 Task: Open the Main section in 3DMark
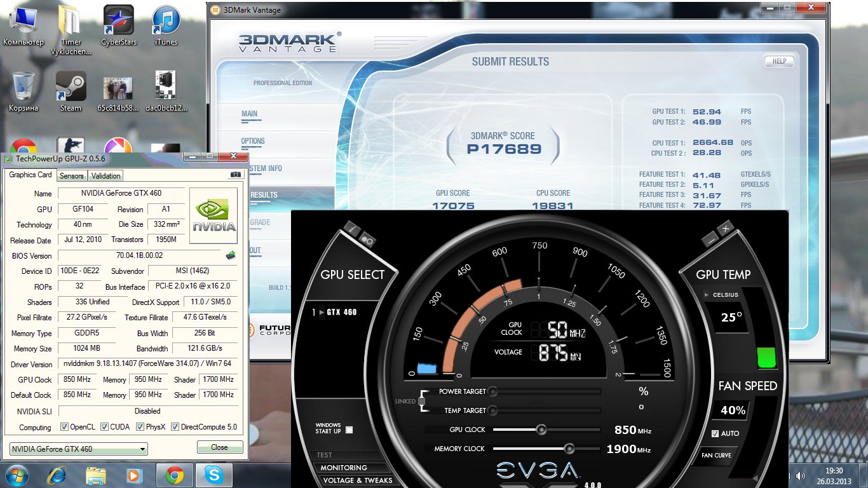tap(250, 114)
